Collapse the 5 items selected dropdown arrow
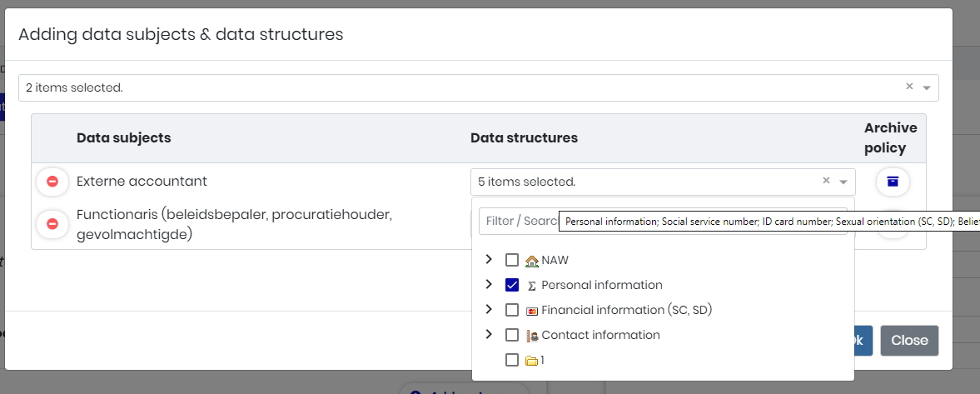Screen dimensions: 980x394 click(843, 182)
